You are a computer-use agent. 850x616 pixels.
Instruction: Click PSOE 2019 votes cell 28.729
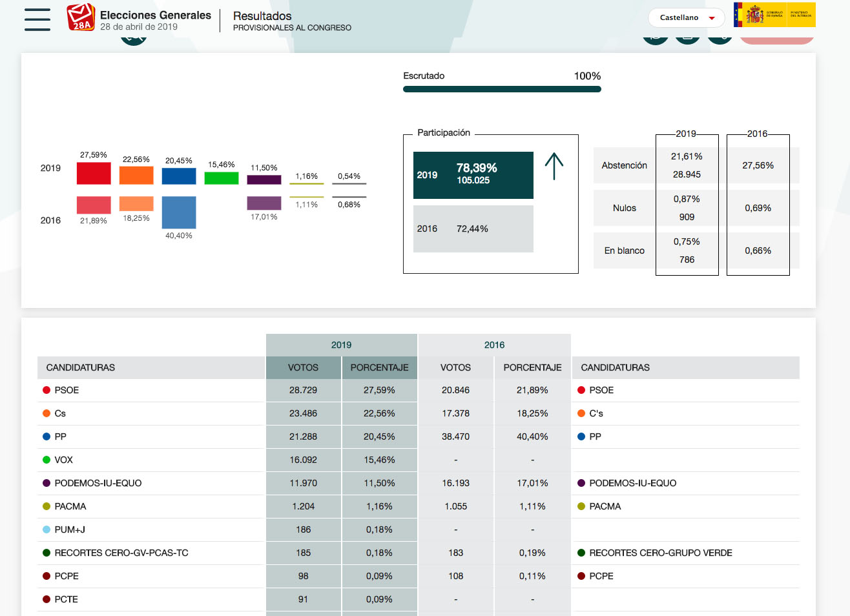point(304,390)
